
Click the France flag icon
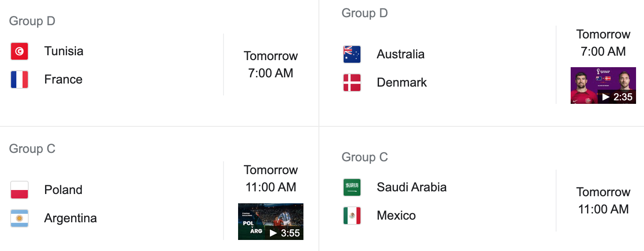click(19, 80)
